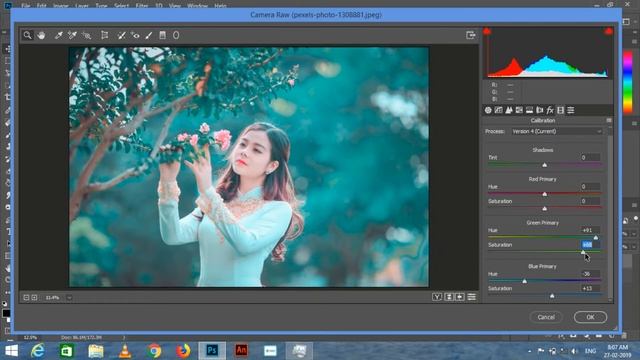The image size is (640, 360).
Task: Activate the Targeted Adjustment tool
Action: click(x=86, y=36)
